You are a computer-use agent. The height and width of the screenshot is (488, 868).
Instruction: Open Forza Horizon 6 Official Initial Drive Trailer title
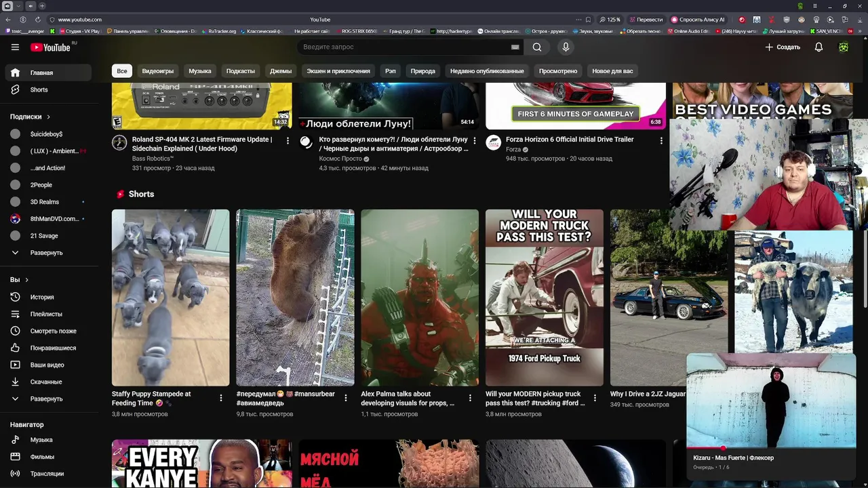[x=570, y=140]
